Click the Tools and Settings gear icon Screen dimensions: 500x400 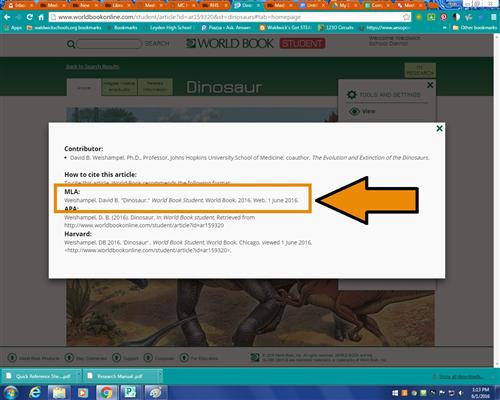pyautogui.click(x=352, y=95)
